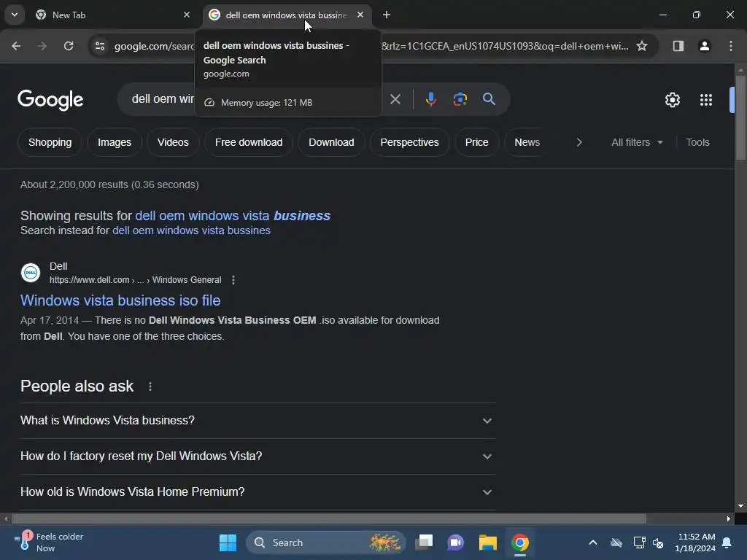Show more filter chips with right arrow

(x=578, y=142)
